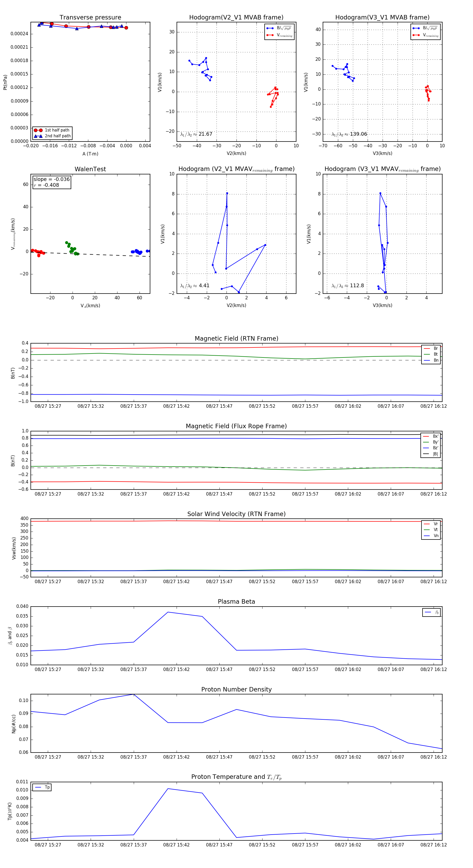Click the V_remaining legend entry in V2_V1 MVAB hodogram
This screenshot has width=473, height=868.
(279, 35)
